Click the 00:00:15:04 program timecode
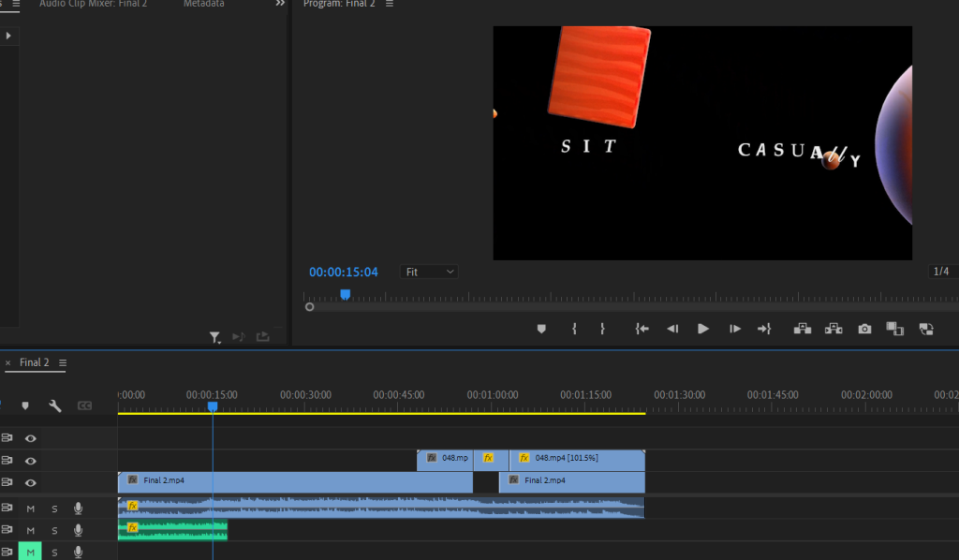 click(x=343, y=273)
